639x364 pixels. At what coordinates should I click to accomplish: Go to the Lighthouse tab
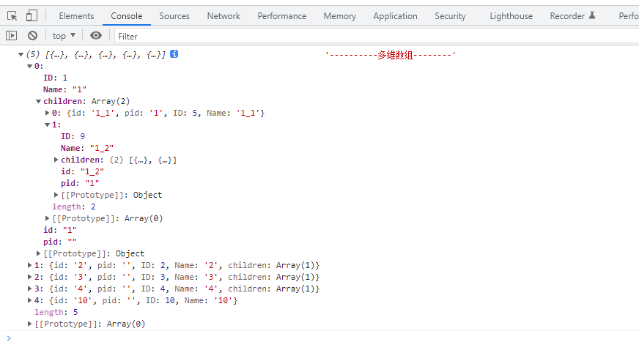[x=511, y=15]
